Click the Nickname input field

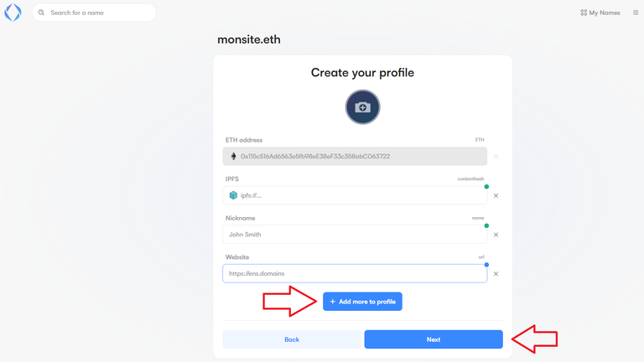355,235
